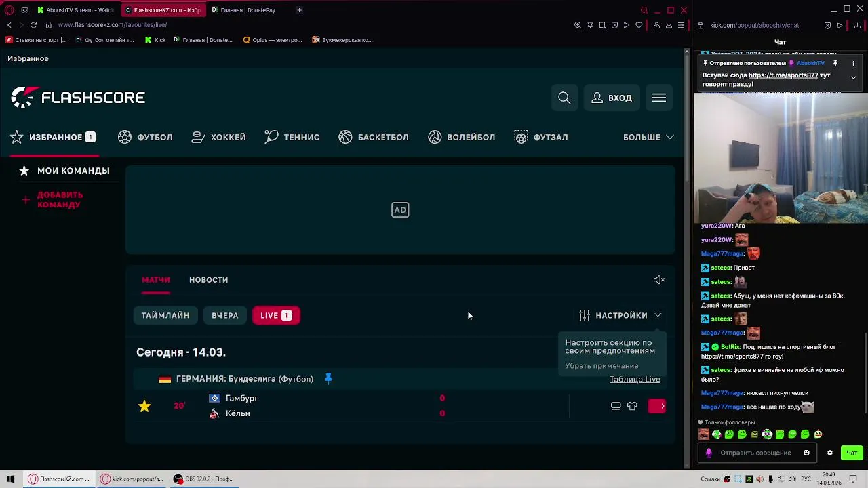Image resolution: width=868 pixels, height=488 pixels.
Task: Collapse the pinned message chevron
Action: (x=854, y=77)
